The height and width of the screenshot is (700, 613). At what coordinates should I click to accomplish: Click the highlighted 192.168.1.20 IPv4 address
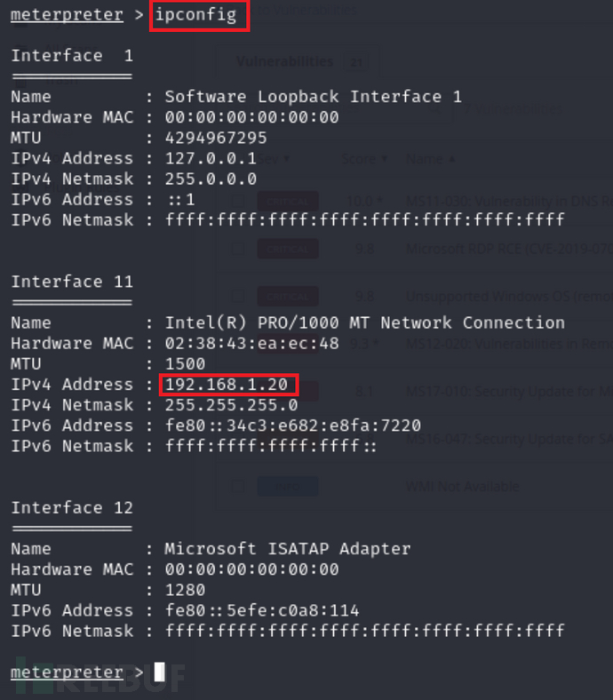[229, 385]
